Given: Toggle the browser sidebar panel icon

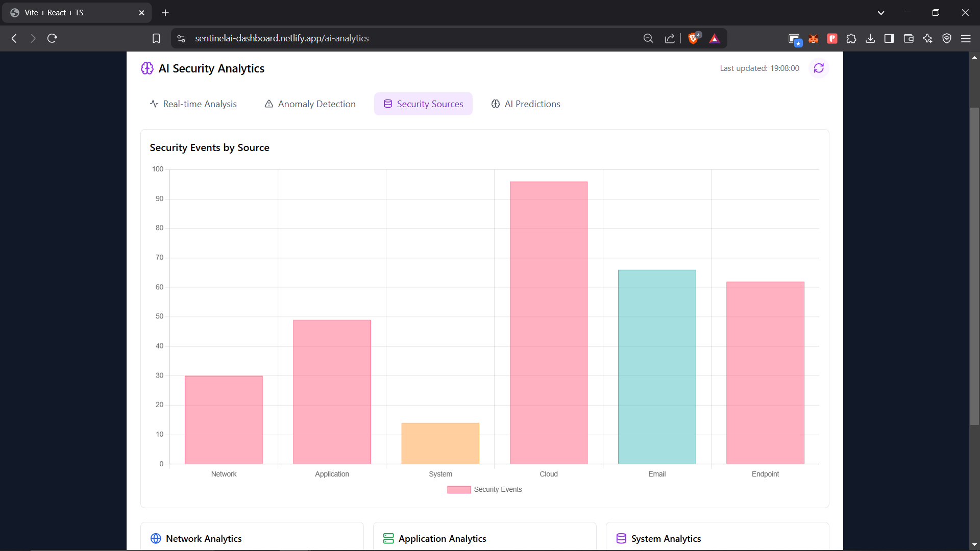Looking at the screenshot, I should [x=889, y=38].
